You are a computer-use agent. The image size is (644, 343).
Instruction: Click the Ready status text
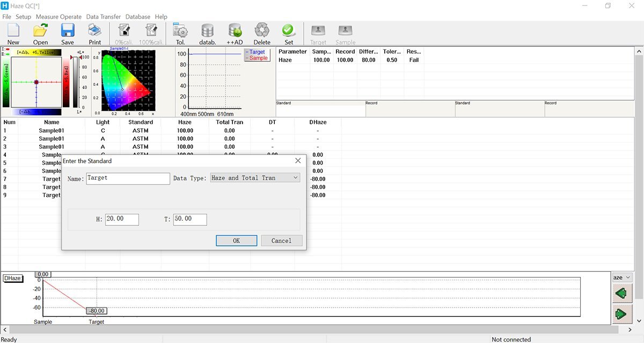tap(9, 339)
